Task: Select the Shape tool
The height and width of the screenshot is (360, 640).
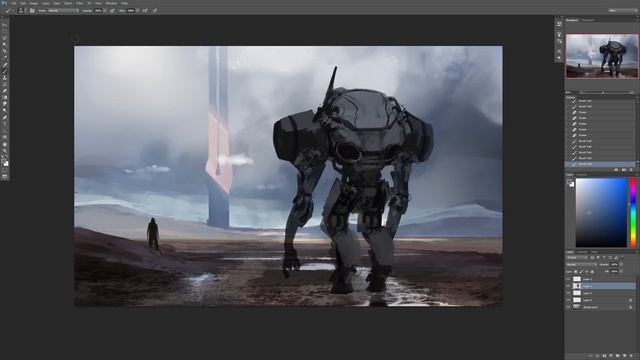Action: pyautogui.click(x=5, y=137)
